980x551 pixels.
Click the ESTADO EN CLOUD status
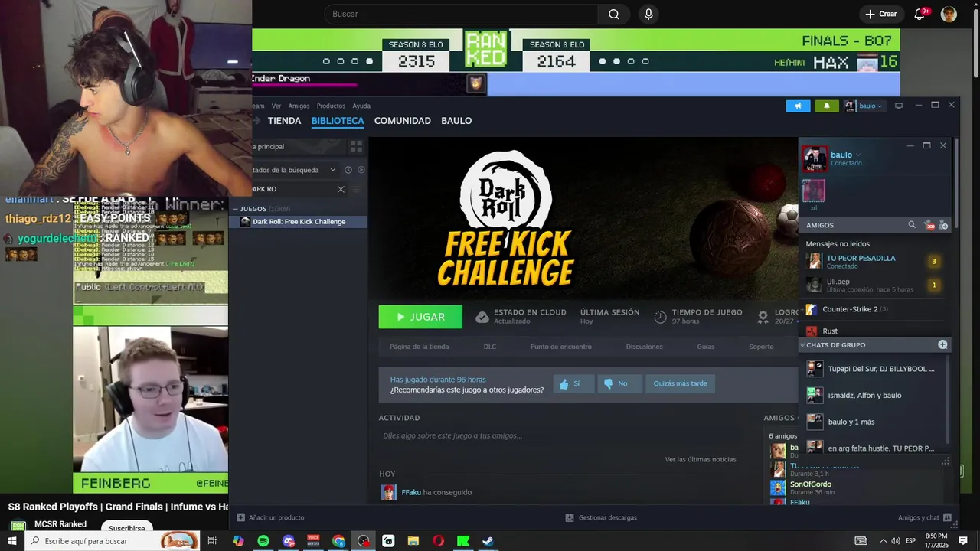[x=521, y=316]
